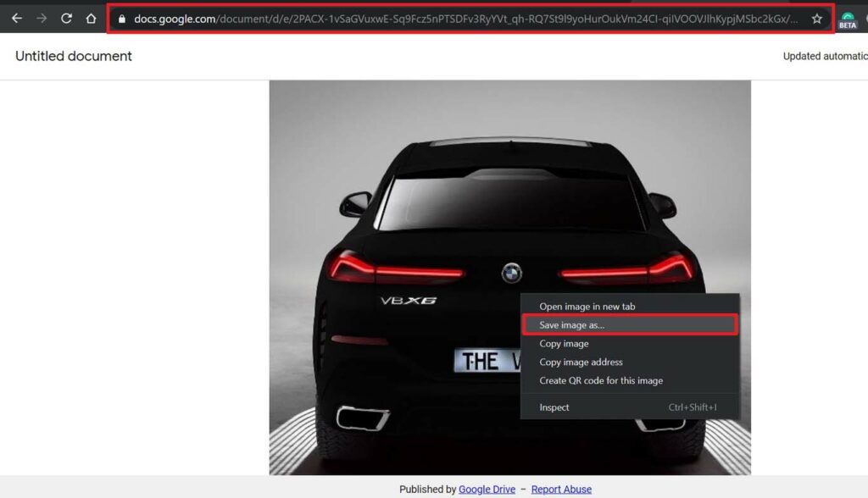This screenshot has width=868, height=498.
Task: Choose 'Copy image address' option
Action: [581, 362]
